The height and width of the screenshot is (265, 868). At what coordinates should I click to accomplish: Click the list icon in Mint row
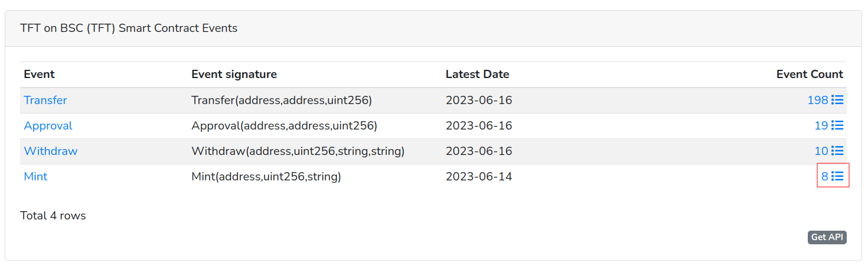pyautogui.click(x=837, y=176)
